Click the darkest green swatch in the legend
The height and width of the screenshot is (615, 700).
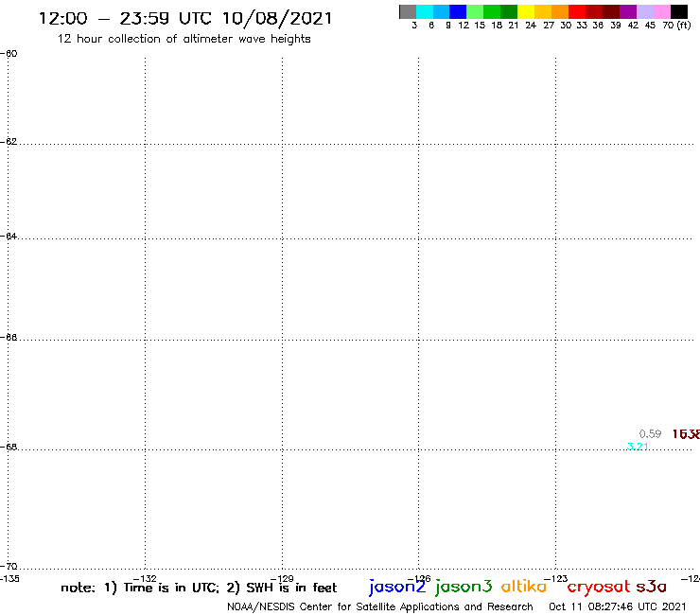[509, 11]
